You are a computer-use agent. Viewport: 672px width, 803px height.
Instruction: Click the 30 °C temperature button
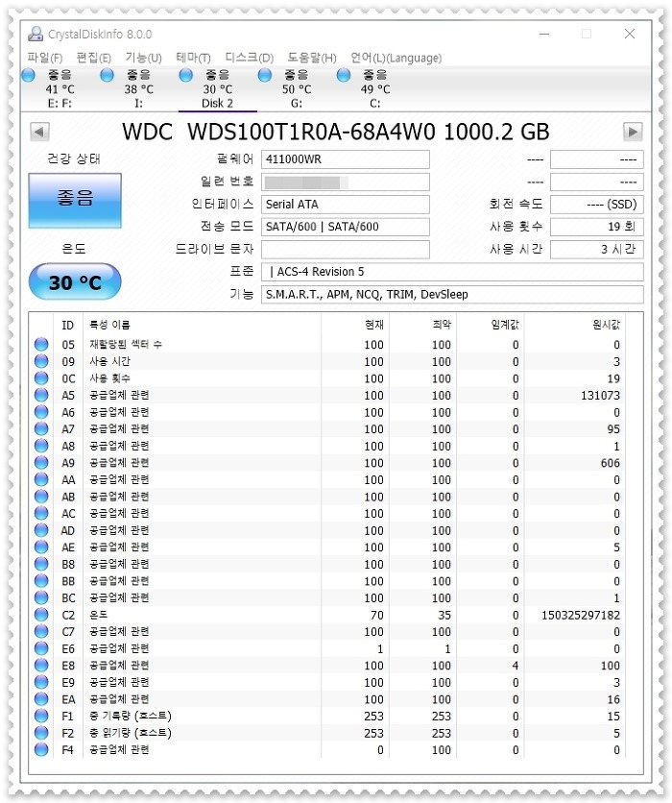pyautogui.click(x=75, y=281)
